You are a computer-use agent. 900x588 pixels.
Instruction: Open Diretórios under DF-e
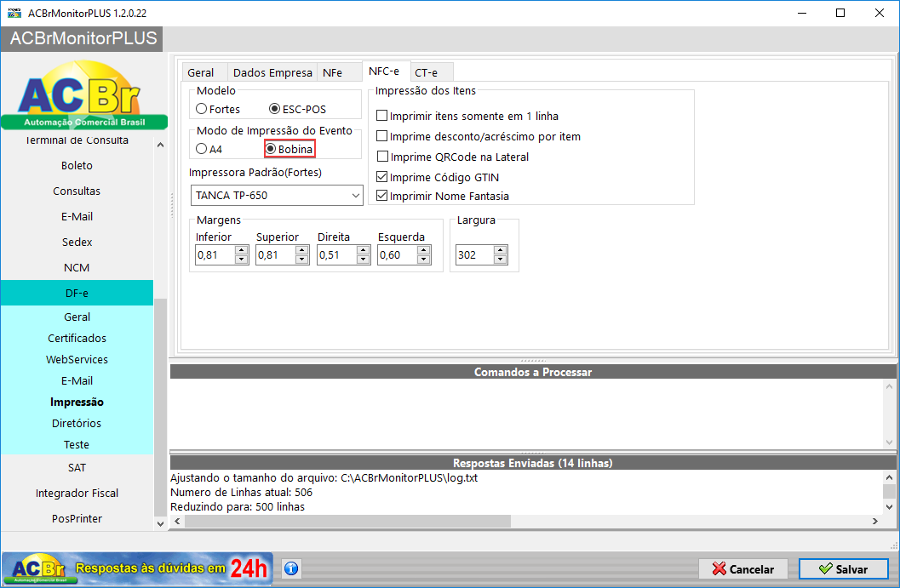(77, 423)
